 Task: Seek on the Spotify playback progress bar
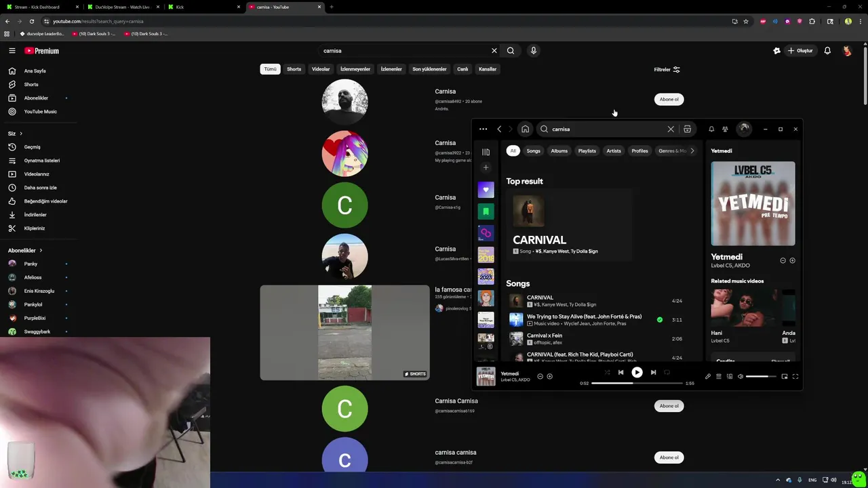[637, 383]
